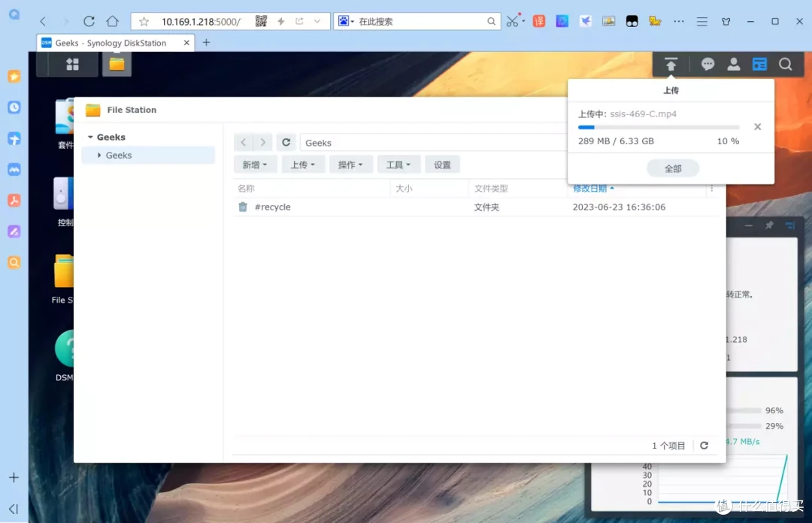Image resolution: width=812 pixels, height=523 pixels.
Task: Click the #recycle trash bin icon
Action: tap(242, 207)
